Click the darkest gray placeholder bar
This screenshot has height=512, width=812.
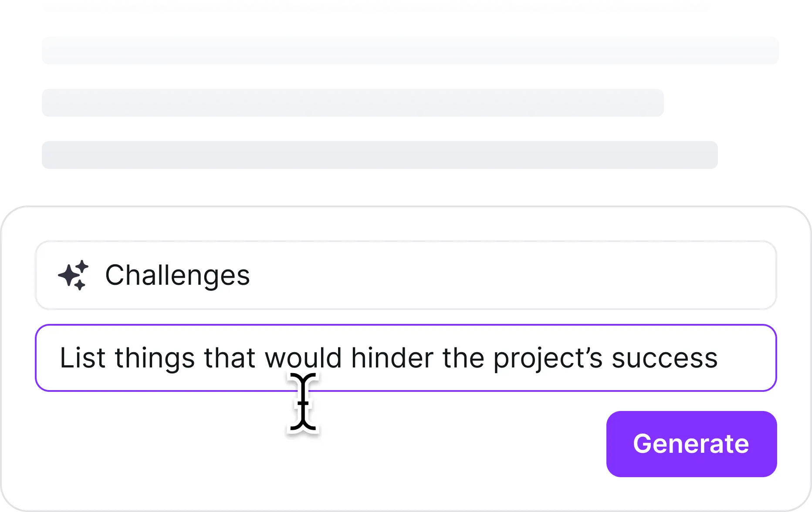[x=379, y=155]
